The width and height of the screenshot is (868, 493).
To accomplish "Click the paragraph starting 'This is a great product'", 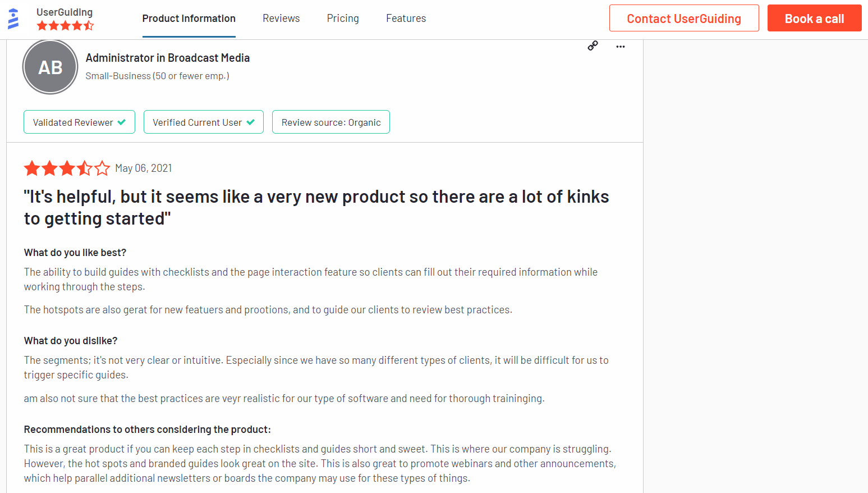I will [x=320, y=463].
